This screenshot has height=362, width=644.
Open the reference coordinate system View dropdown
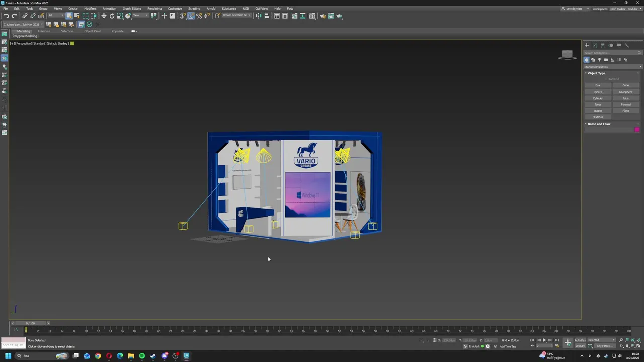(x=141, y=15)
